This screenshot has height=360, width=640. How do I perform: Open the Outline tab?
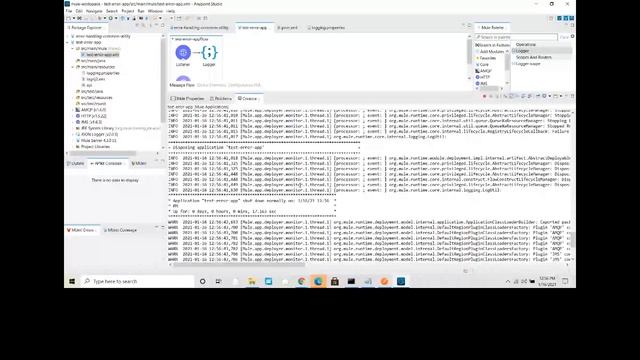click(x=76, y=163)
